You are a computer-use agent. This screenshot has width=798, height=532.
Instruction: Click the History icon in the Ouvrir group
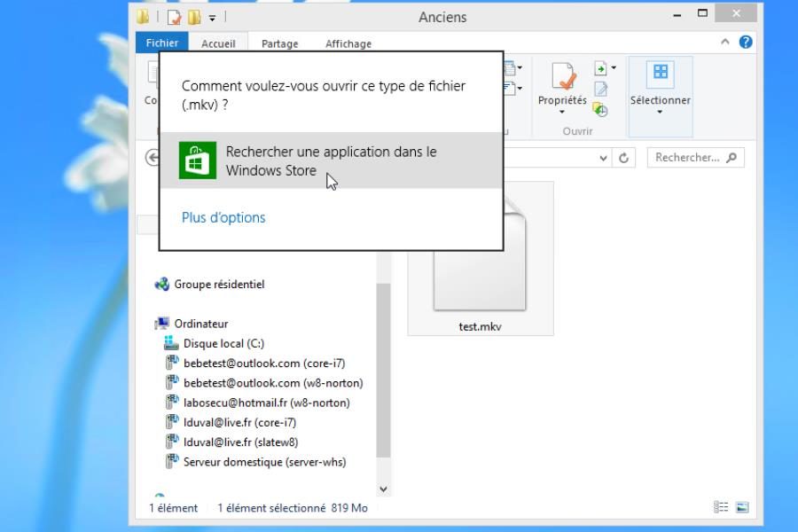(600, 110)
